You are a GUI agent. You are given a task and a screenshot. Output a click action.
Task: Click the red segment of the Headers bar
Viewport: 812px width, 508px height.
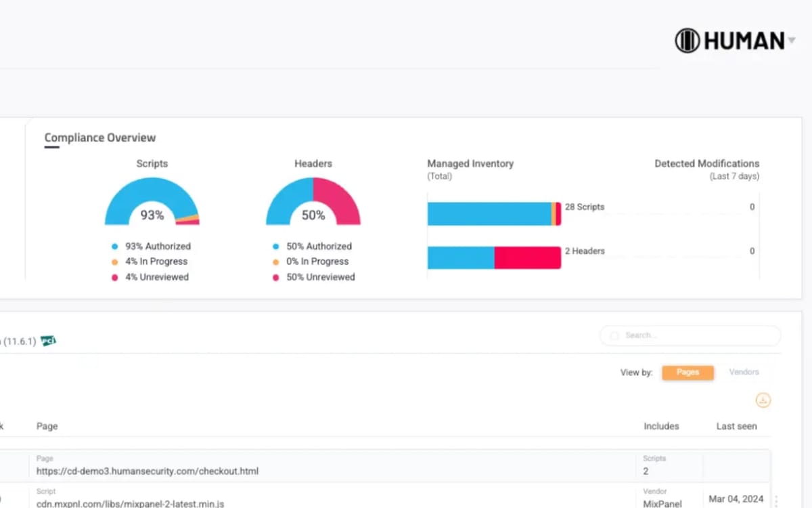pyautogui.click(x=527, y=257)
